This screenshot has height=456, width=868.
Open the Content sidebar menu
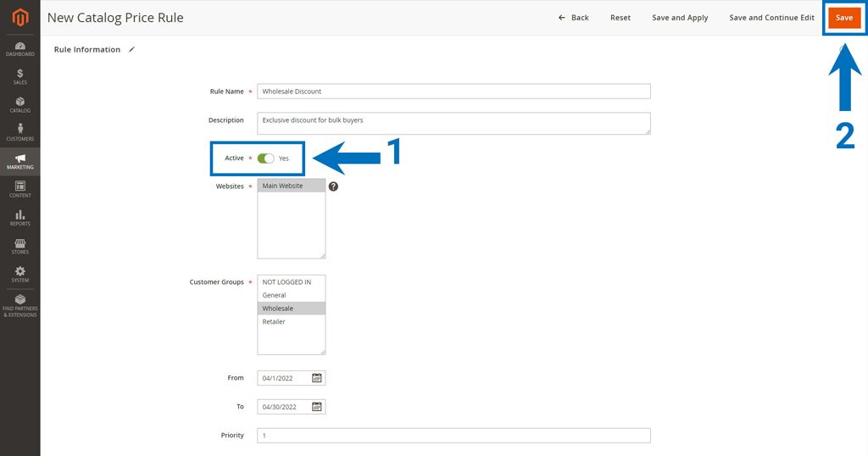(20, 190)
